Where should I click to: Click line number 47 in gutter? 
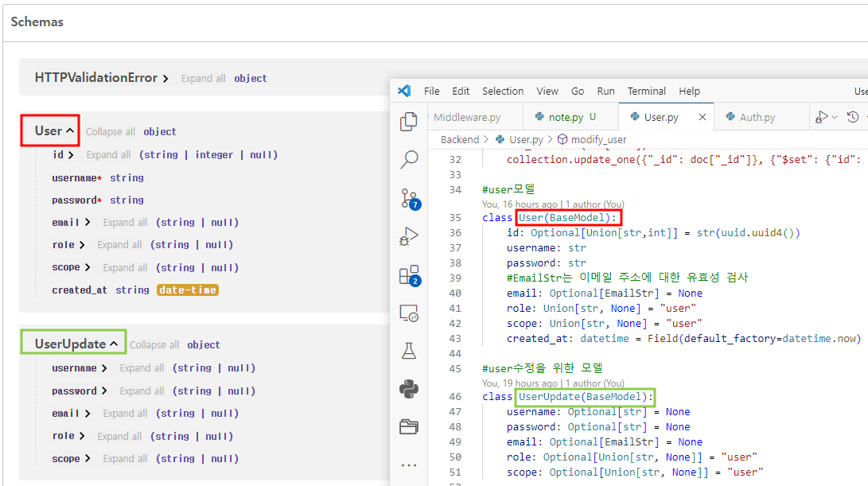[455, 412]
